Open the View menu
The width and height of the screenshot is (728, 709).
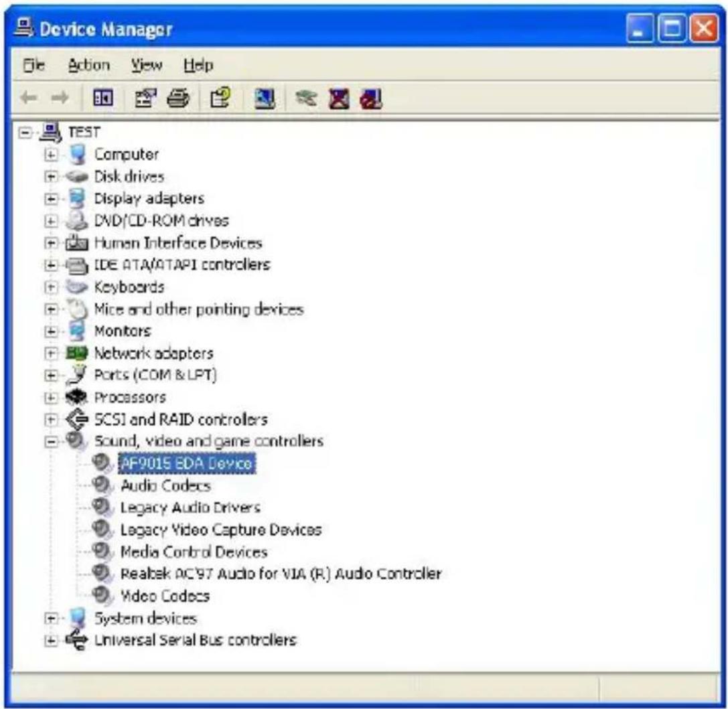click(x=146, y=65)
